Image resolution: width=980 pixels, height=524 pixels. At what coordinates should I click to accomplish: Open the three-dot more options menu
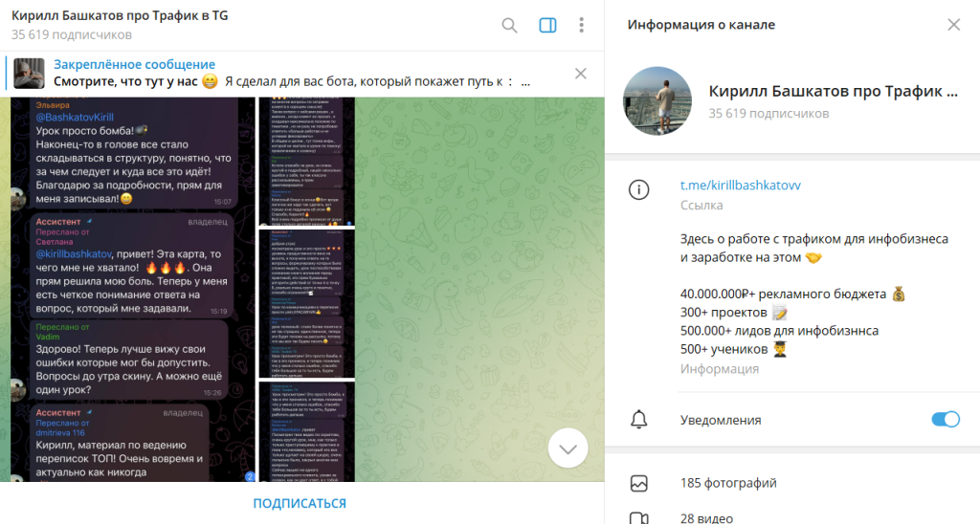[581, 25]
